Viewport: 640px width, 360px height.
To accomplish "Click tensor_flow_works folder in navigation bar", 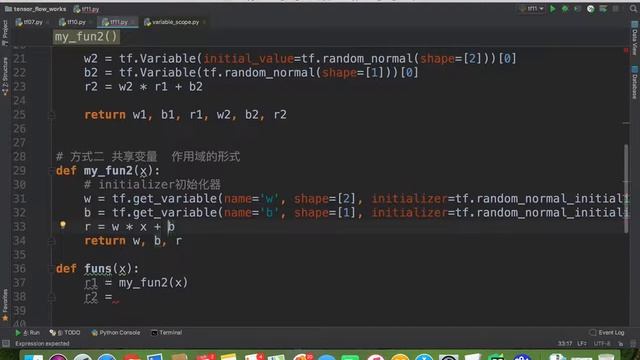I will [36, 9].
